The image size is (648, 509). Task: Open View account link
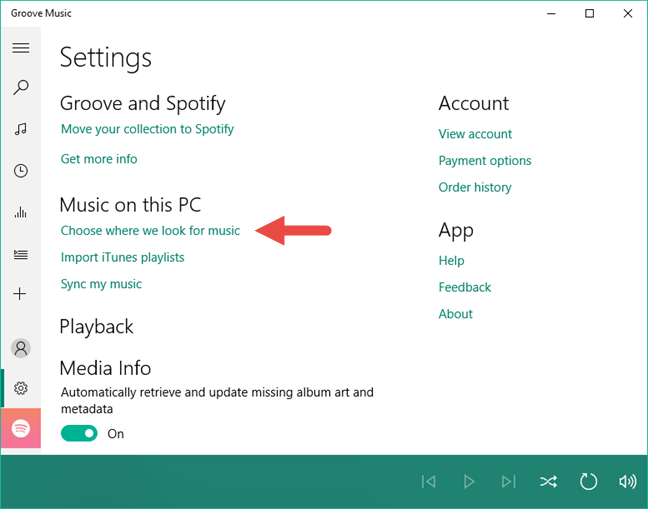[475, 134]
